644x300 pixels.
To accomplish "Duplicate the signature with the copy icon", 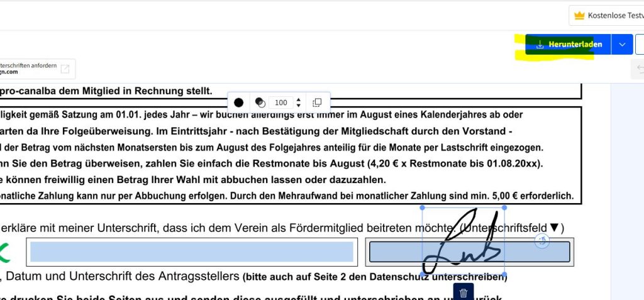I will 317,103.
